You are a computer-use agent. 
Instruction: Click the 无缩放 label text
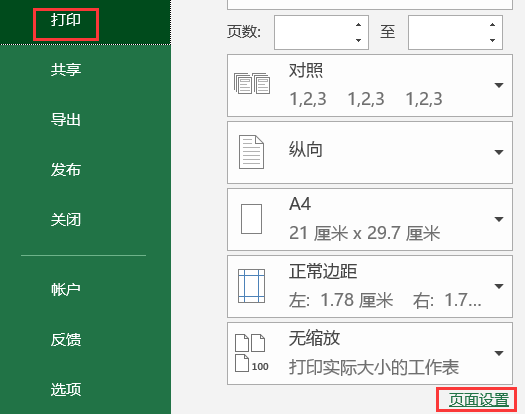(x=314, y=338)
